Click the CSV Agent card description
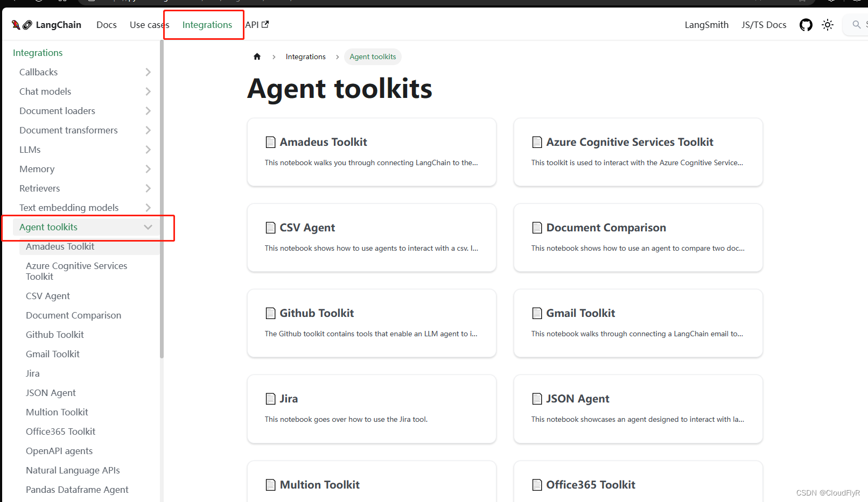The image size is (868, 502). click(371, 248)
